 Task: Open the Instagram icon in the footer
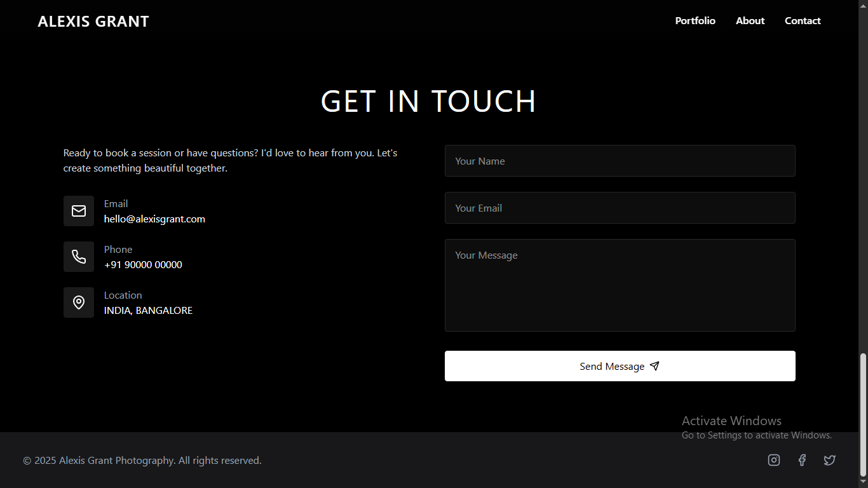773,459
